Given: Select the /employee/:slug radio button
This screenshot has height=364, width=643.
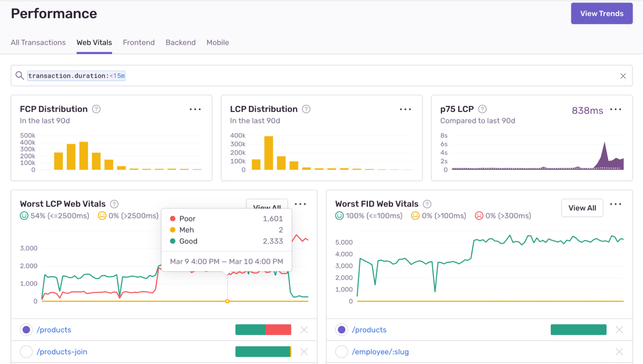Looking at the screenshot, I should point(342,352).
